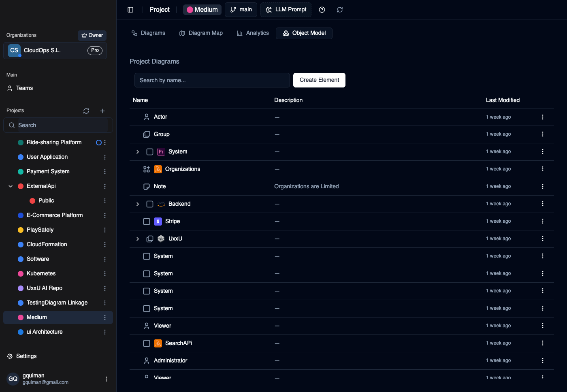Open more options for Note row

(x=543, y=186)
